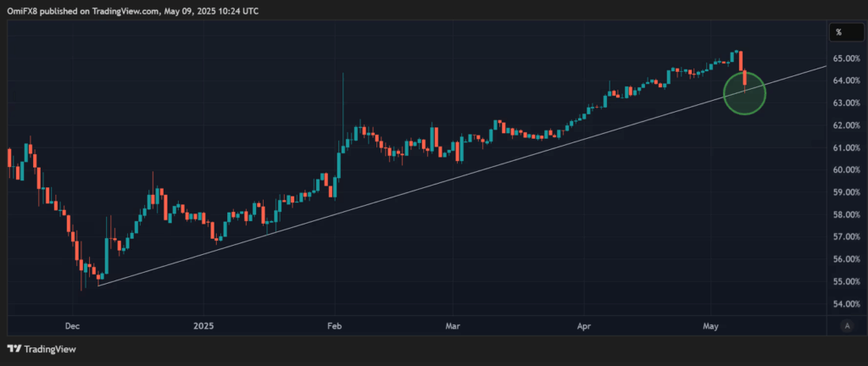The height and width of the screenshot is (366, 868).
Task: Select the 65.00% price axis label
Action: pyautogui.click(x=847, y=58)
